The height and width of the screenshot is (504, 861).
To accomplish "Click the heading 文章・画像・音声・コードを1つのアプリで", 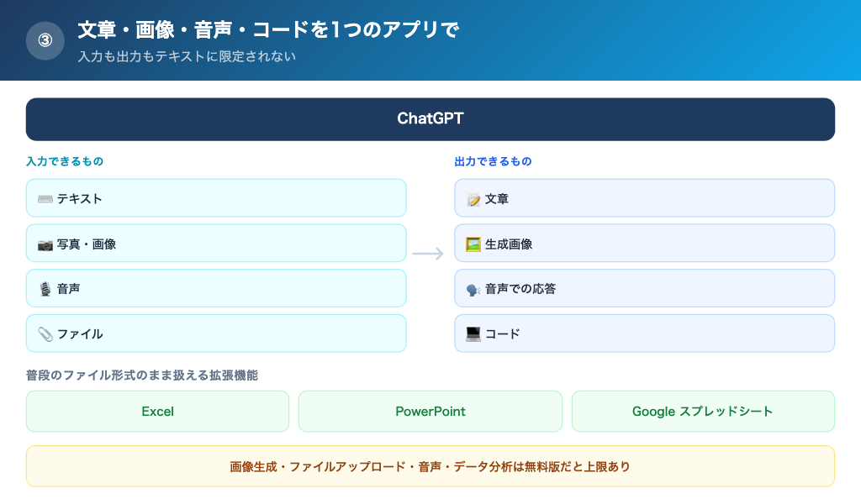I will [268, 29].
